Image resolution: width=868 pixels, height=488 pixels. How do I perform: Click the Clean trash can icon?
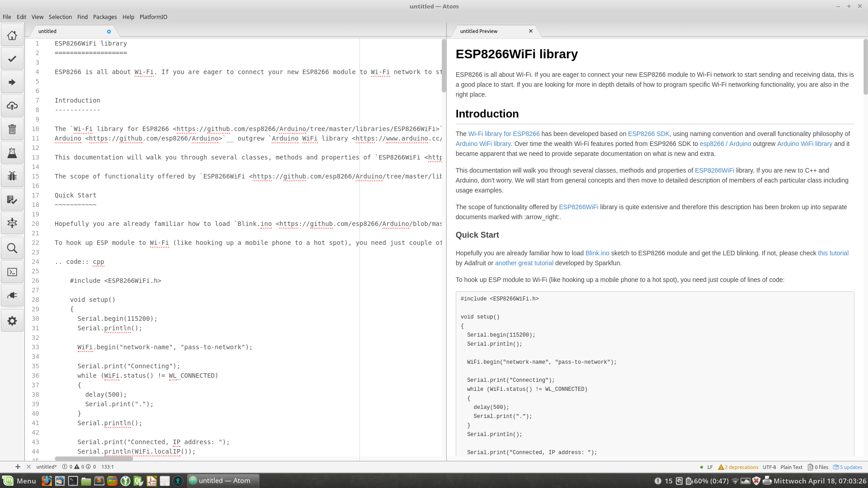pos(12,129)
